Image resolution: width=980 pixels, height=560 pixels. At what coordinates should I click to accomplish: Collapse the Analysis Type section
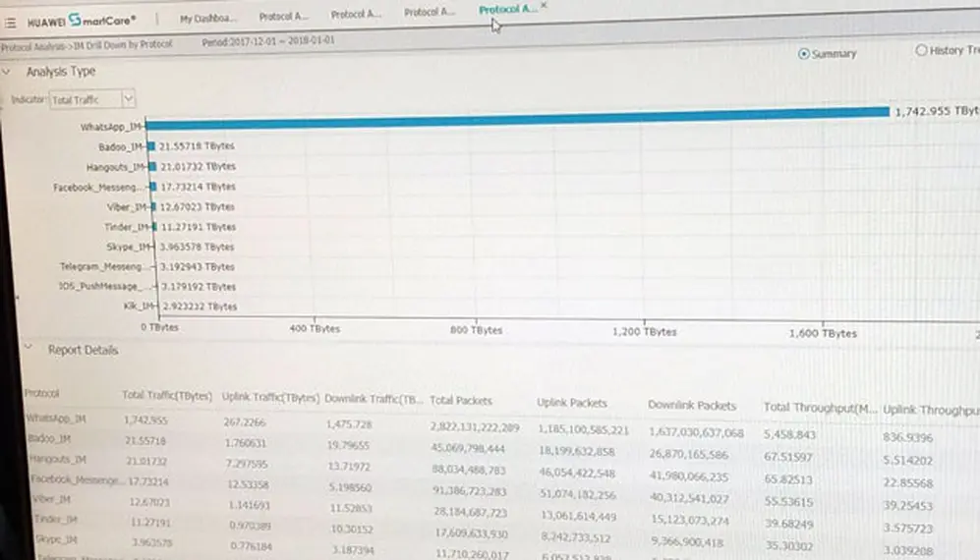[x=6, y=72]
